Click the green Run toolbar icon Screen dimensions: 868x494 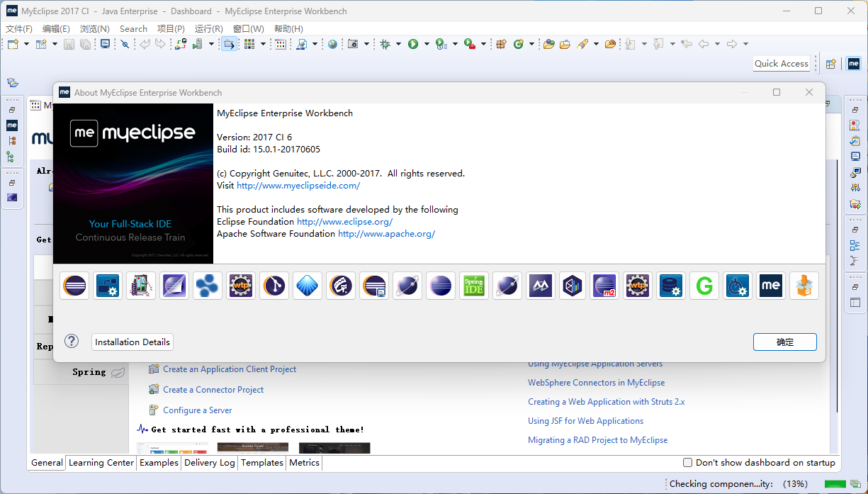pos(412,44)
